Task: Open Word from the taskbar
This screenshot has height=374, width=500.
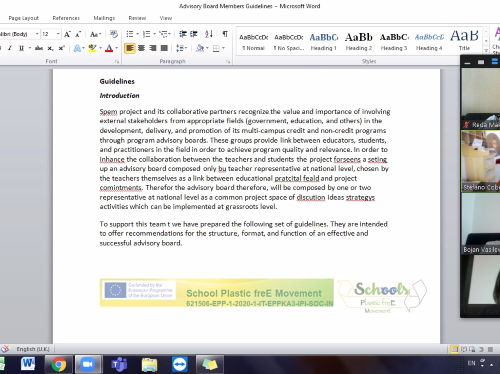Action: click(x=28, y=364)
